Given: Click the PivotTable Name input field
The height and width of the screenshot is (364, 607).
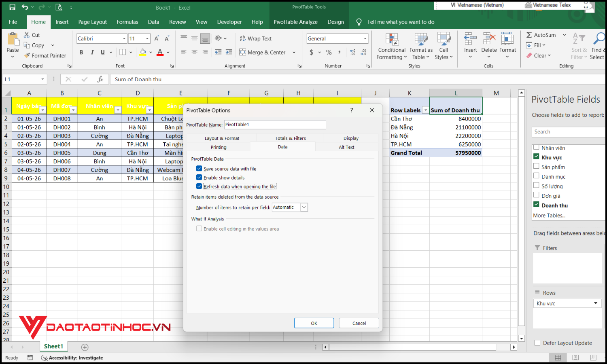Looking at the screenshot, I should pos(275,125).
